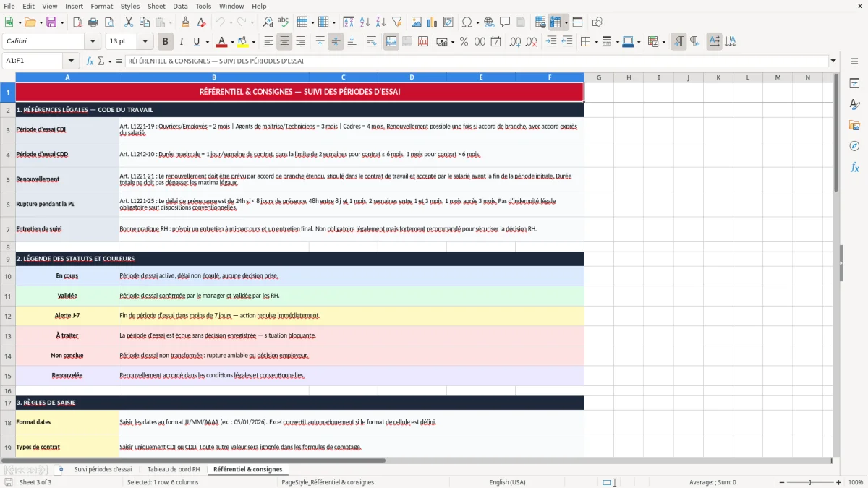Image resolution: width=868 pixels, height=488 pixels.
Task: Switch to Suivi périodes d'essai sheet tab
Action: (103, 469)
